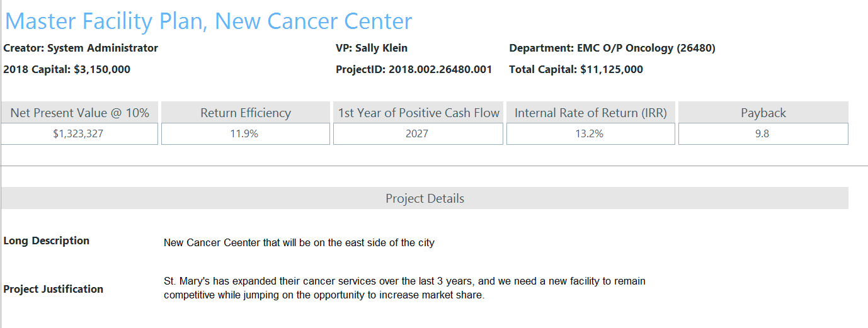Click the VP: Sally Klein text
Screen dimensions: 868x328
pos(372,48)
